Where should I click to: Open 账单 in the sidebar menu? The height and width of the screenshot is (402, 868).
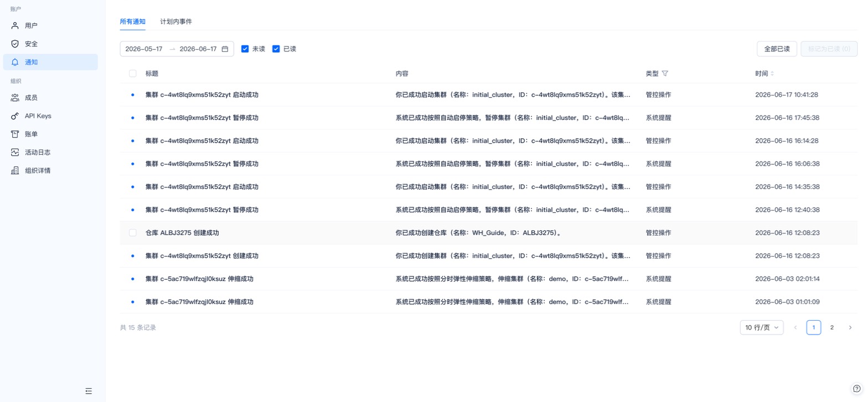click(x=50, y=134)
